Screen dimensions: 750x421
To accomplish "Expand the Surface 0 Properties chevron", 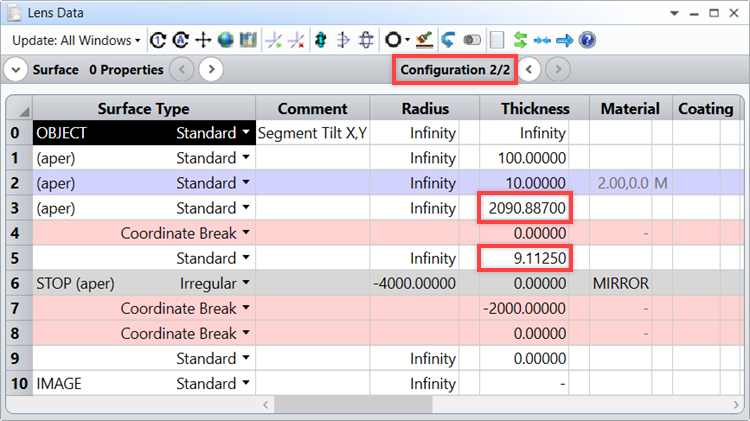I will tap(16, 70).
